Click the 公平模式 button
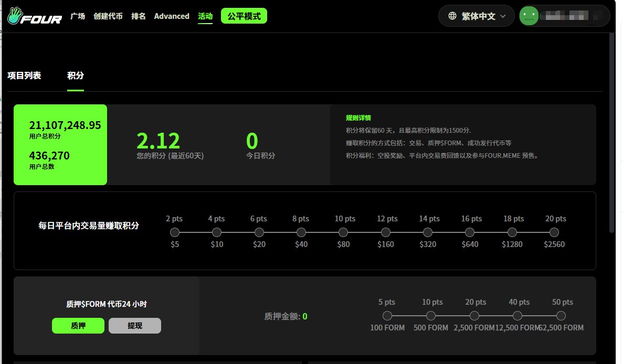The width and height of the screenshot is (623, 364). [244, 16]
